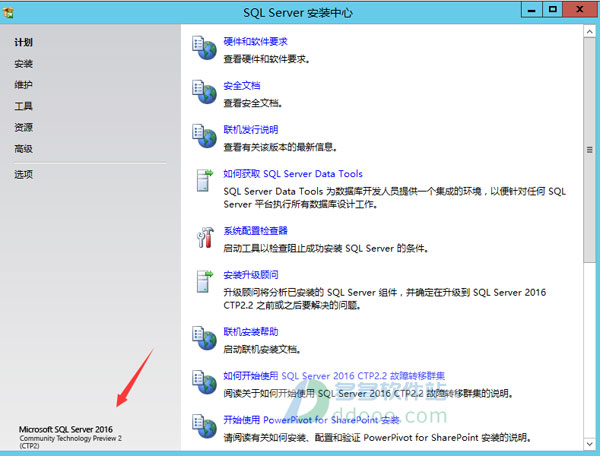
Task: Click the PowerPivot for SharePoint globe icon
Action: tap(204, 426)
